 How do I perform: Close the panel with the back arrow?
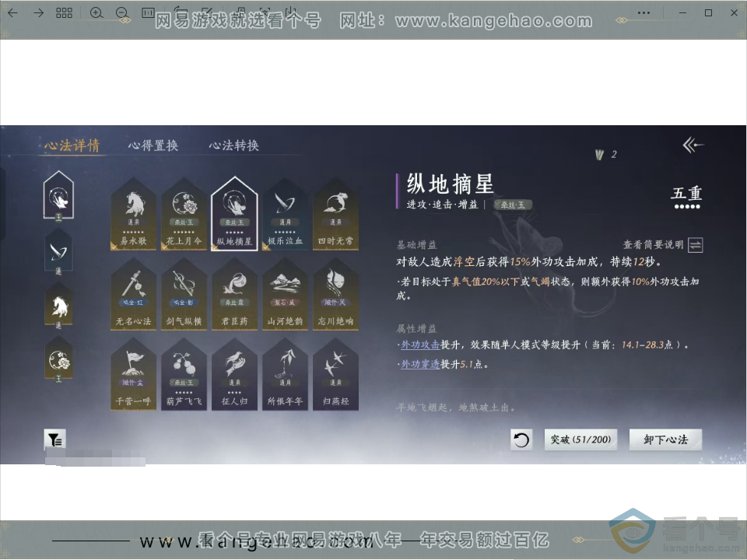tap(693, 145)
